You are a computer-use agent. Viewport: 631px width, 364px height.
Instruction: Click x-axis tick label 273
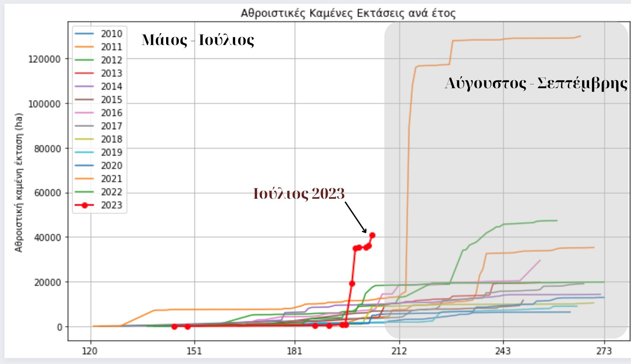click(x=604, y=351)
